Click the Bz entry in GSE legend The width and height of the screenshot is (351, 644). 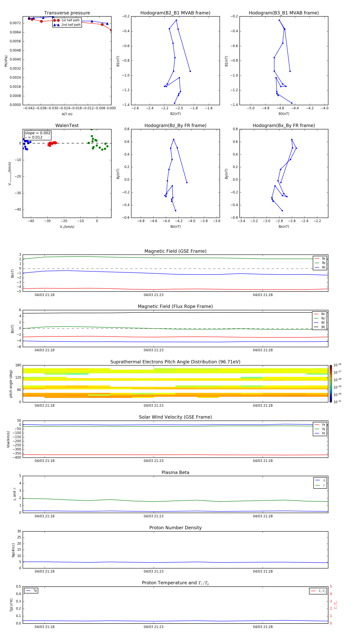(x=320, y=267)
